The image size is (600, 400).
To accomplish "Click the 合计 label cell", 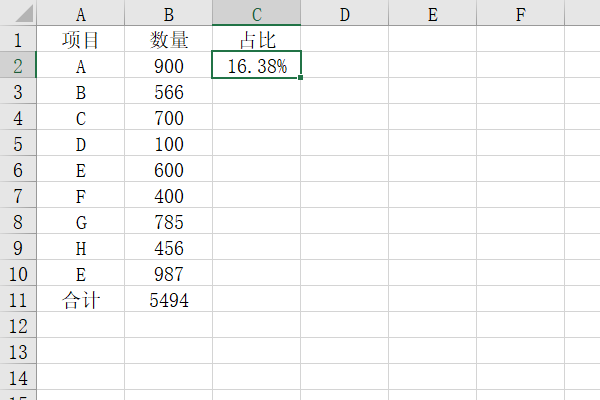I will pyautogui.click(x=80, y=299).
